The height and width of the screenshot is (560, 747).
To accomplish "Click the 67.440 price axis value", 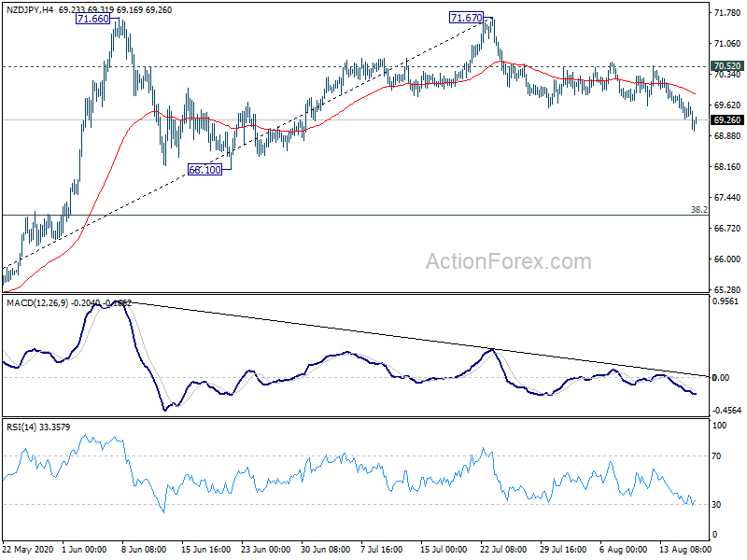I will [x=727, y=197].
